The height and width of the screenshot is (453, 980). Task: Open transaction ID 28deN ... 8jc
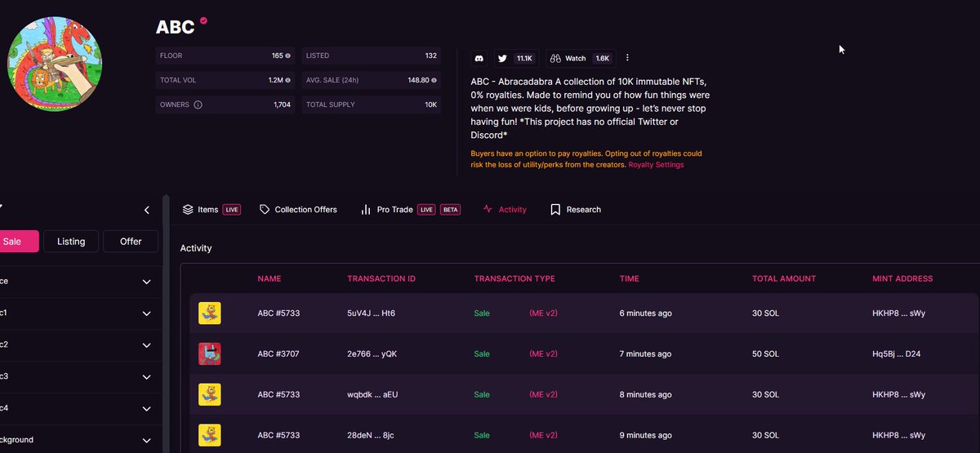click(x=372, y=435)
